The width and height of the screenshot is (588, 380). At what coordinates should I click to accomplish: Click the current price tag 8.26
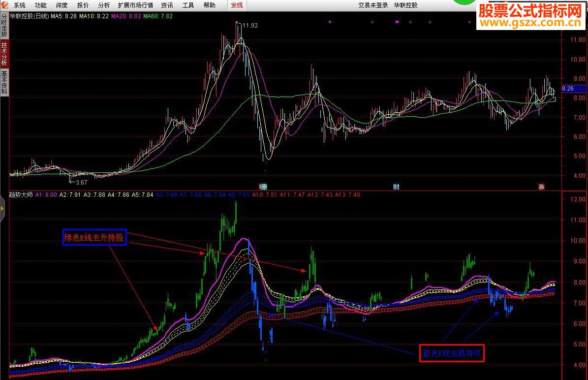click(574, 89)
